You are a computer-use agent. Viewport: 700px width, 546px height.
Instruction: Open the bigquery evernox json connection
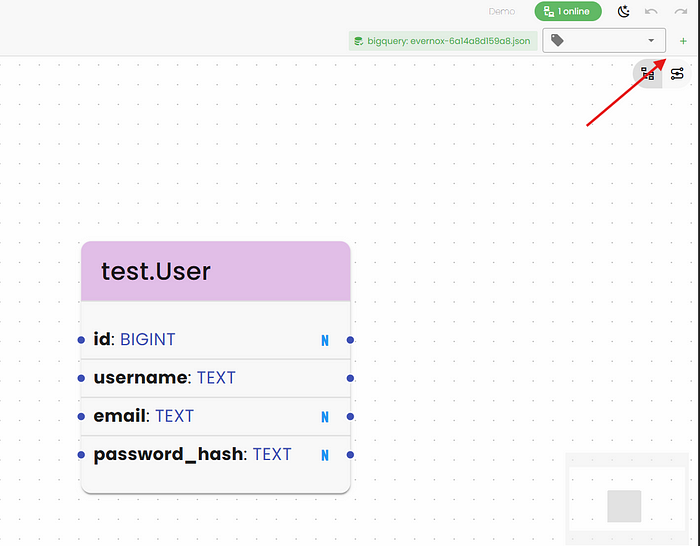(443, 41)
